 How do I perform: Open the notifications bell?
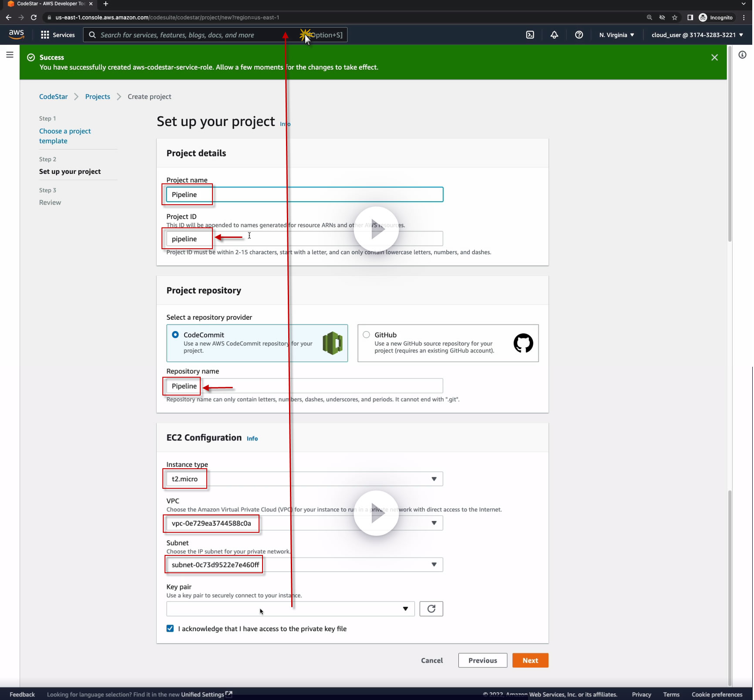tap(554, 35)
